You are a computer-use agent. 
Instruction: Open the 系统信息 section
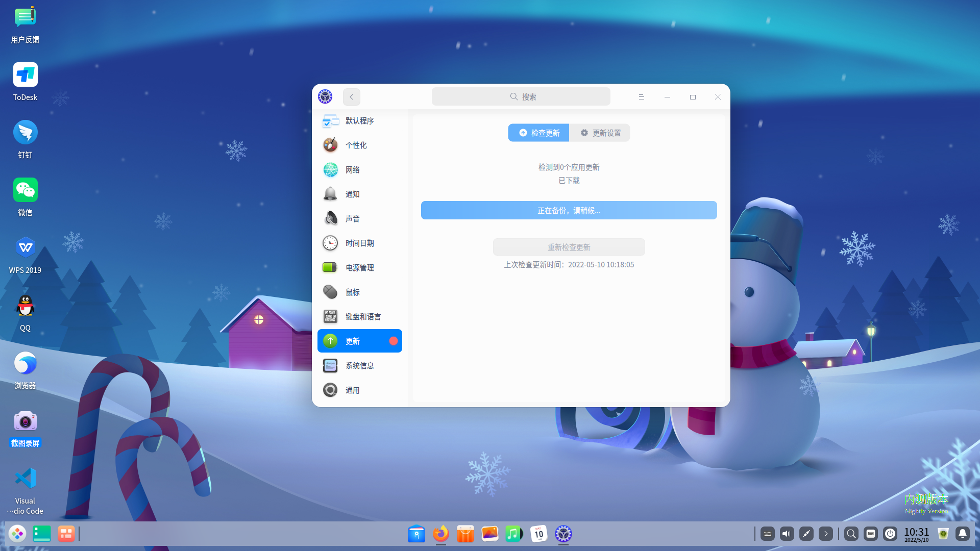click(x=359, y=365)
